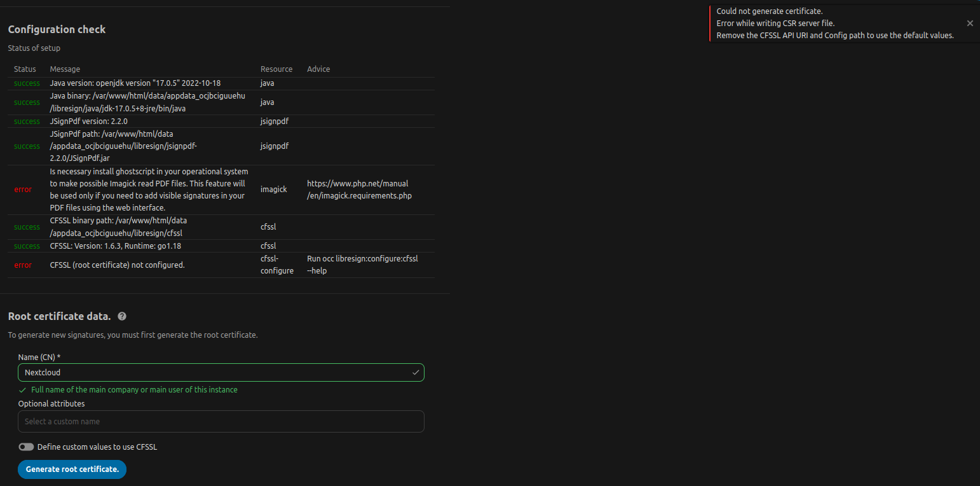980x486 pixels.
Task: Click the Message column header
Action: point(65,69)
